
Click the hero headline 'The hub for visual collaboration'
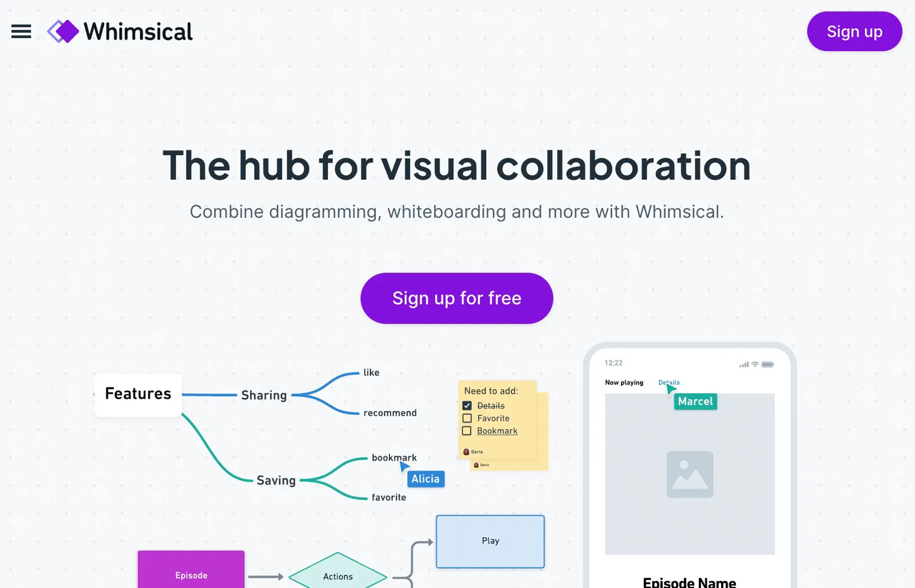pos(457,166)
